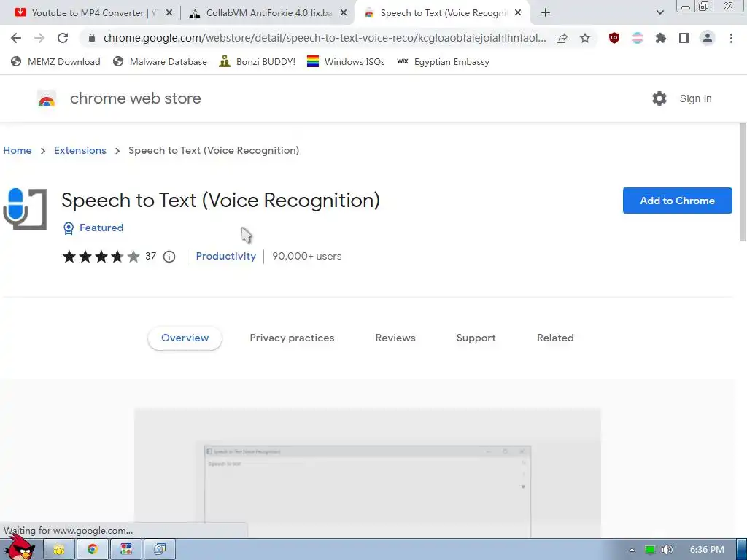
Task: Click the padlock site info icon
Action: click(x=93, y=38)
